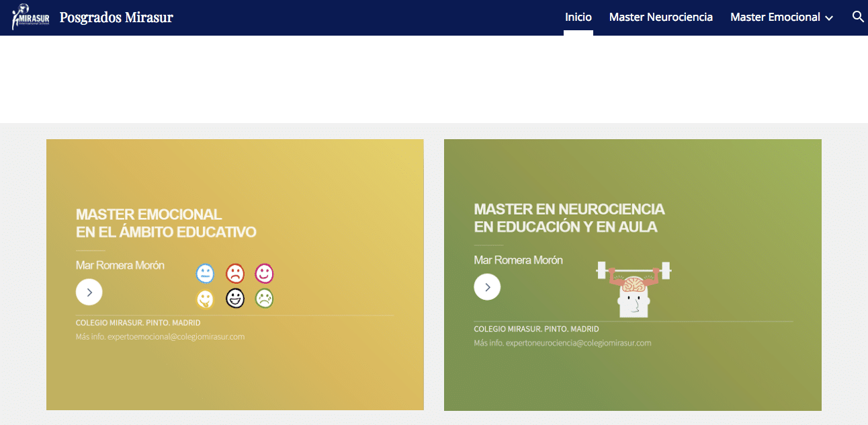Click the brain lifting weights illustration
The height and width of the screenshot is (425, 868).
coord(634,289)
